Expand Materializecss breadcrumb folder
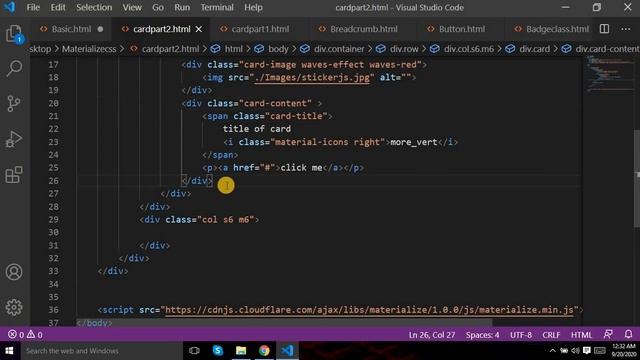The width and height of the screenshot is (640, 360). (89, 49)
